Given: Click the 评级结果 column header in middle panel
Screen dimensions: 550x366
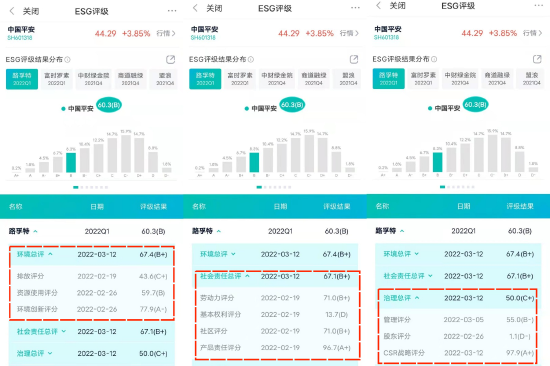Looking at the screenshot, I should click(x=337, y=206).
